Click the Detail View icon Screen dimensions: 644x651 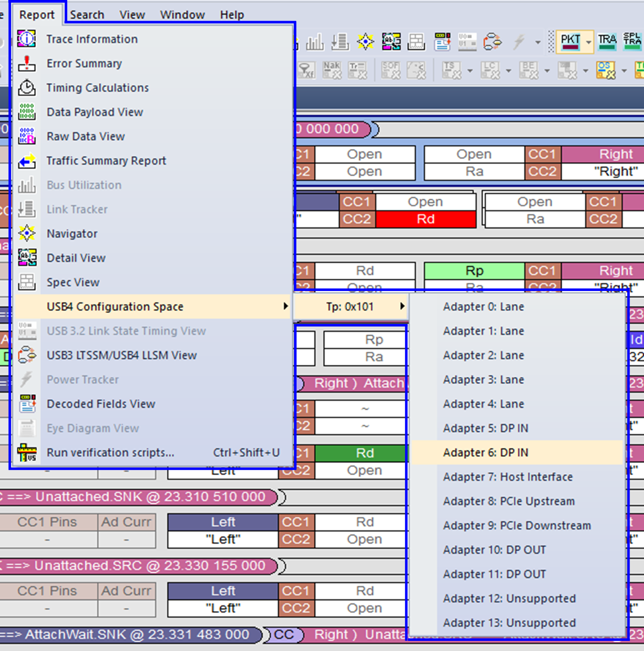tap(27, 258)
